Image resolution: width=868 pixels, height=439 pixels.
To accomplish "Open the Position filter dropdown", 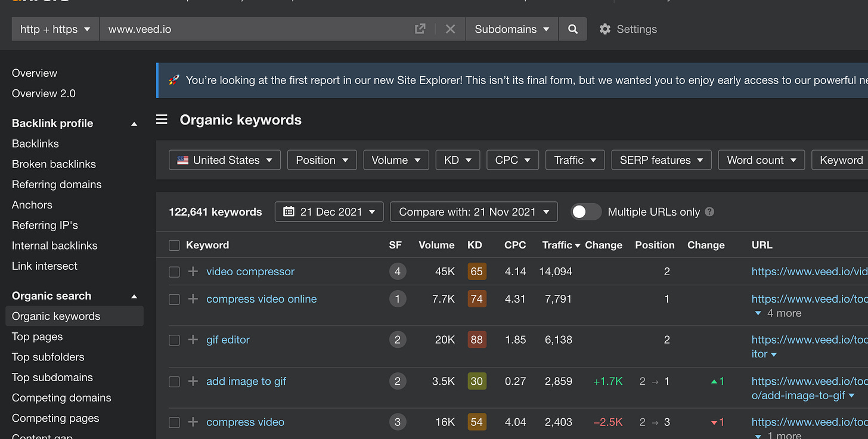I will 322,160.
